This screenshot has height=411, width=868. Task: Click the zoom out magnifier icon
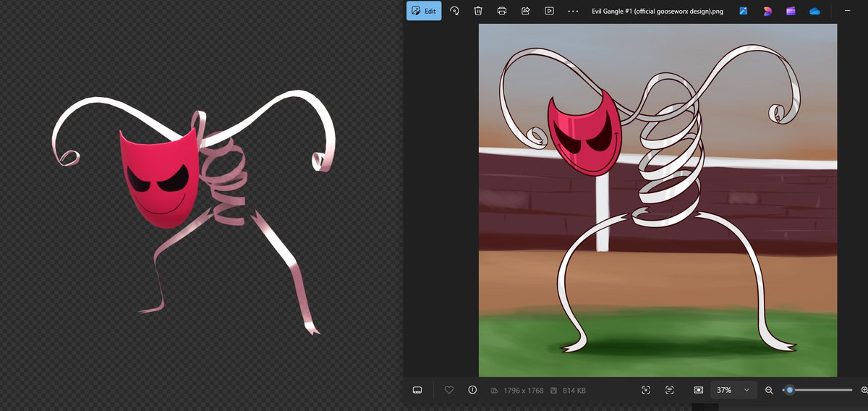point(770,390)
